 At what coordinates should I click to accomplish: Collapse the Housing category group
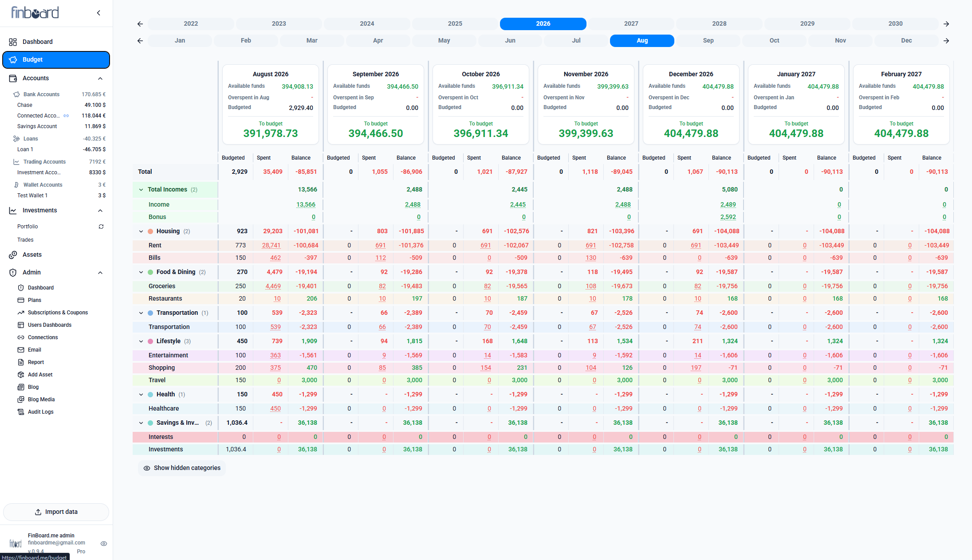click(141, 231)
